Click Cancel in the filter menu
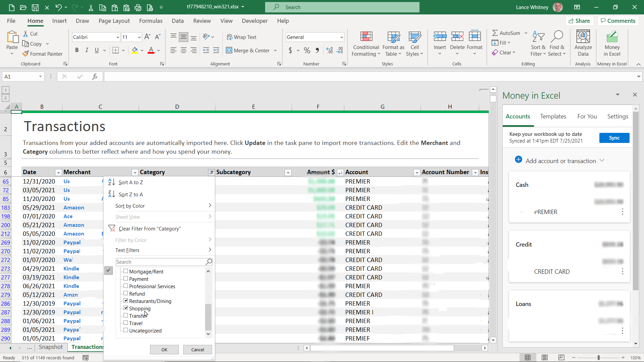 [198, 350]
